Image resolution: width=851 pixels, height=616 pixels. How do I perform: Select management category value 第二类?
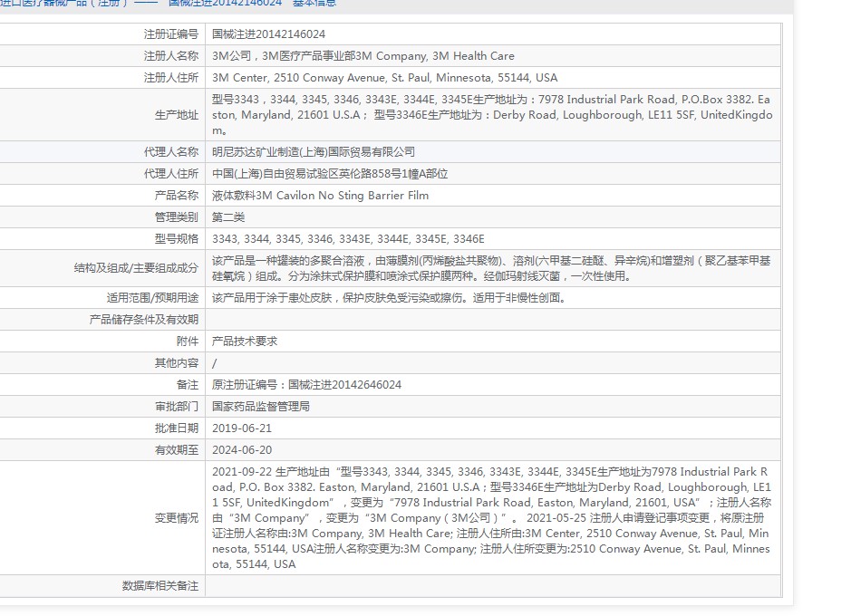pos(228,217)
